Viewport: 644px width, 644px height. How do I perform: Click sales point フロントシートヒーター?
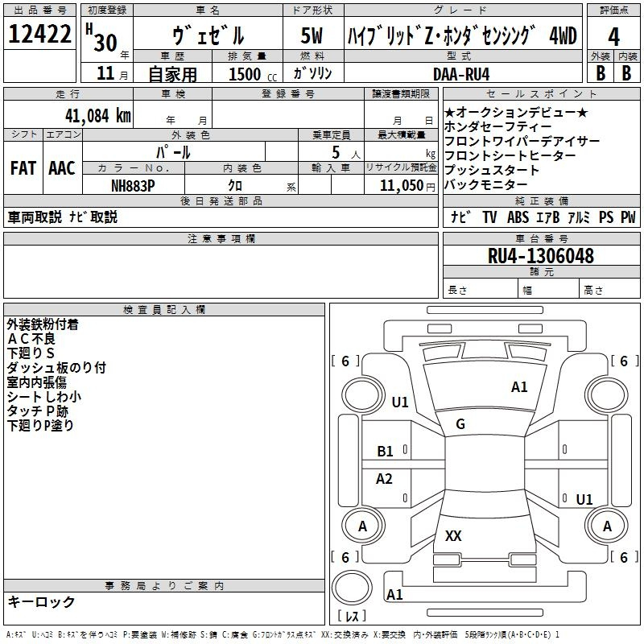(x=510, y=155)
